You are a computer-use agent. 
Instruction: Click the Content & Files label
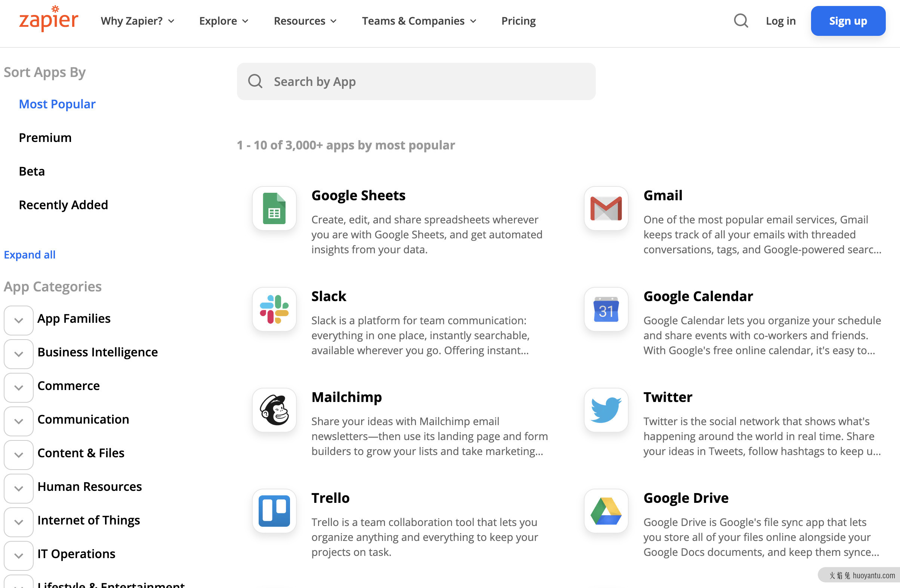pos(81,453)
